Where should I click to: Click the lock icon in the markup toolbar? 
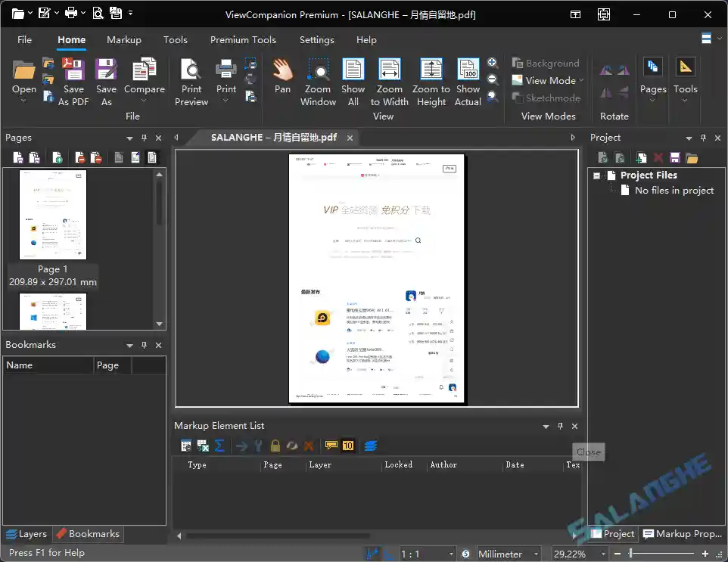(275, 446)
